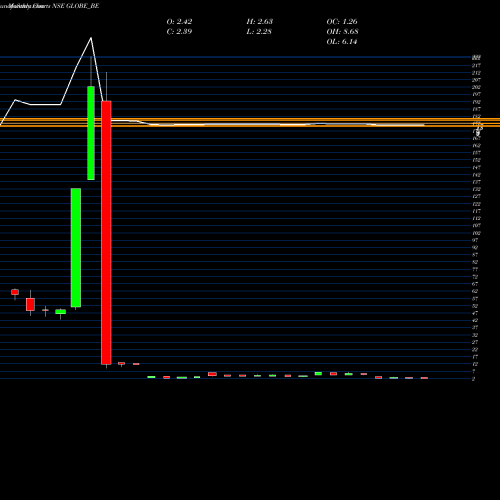This screenshot has width=500, height=500.
Task: Click the 'OC: 1.26' reading
Action: 342,21
